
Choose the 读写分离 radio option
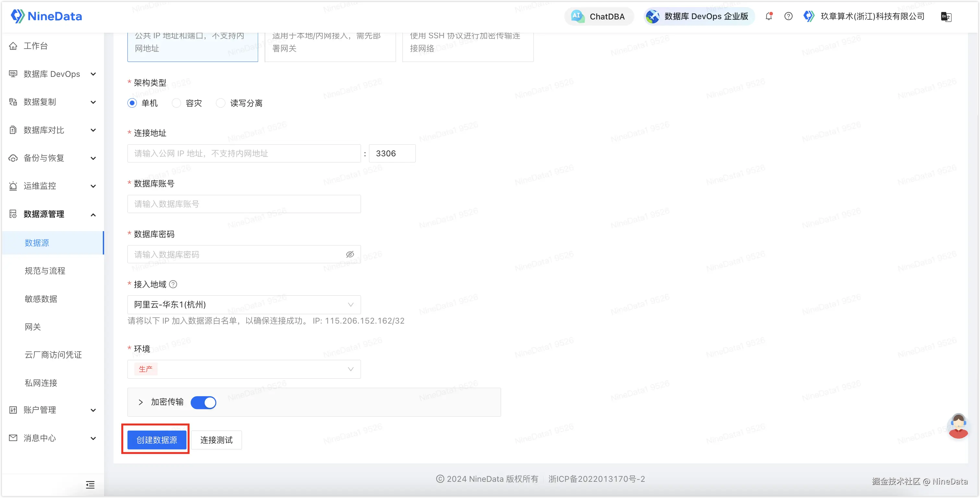[221, 103]
